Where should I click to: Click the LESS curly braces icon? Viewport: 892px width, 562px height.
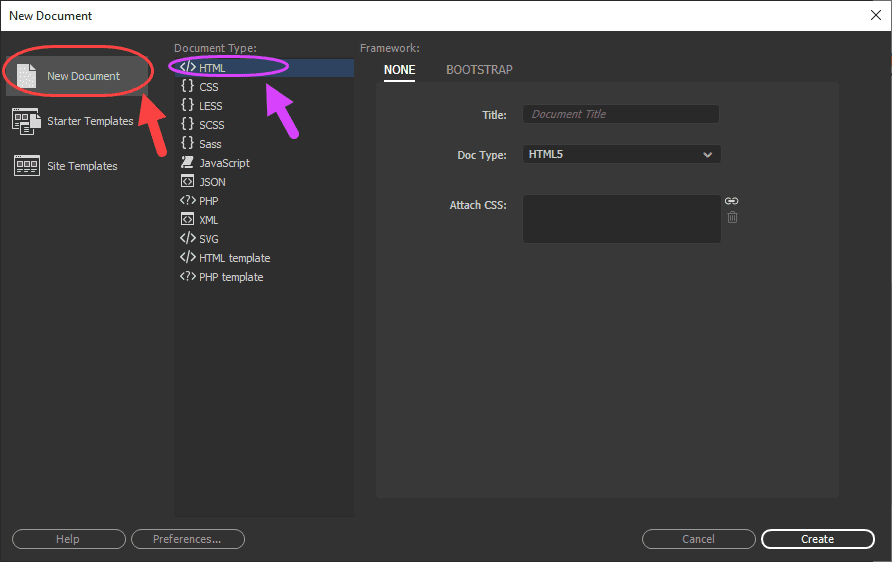187,105
